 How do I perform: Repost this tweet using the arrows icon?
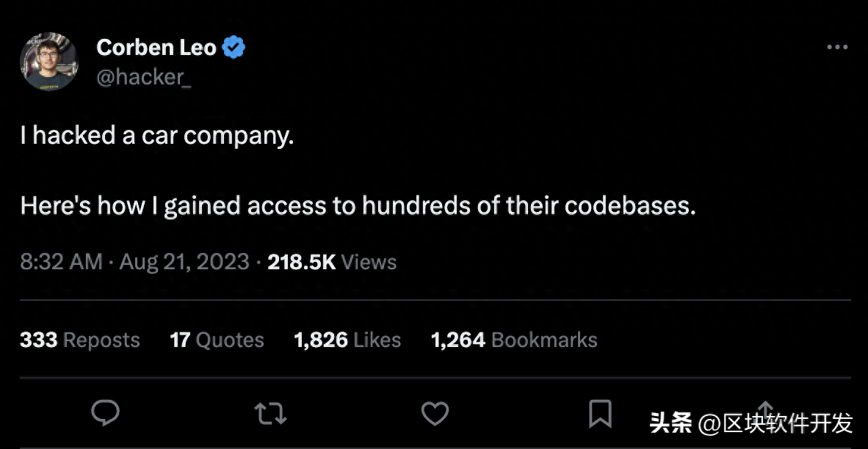tap(270, 415)
